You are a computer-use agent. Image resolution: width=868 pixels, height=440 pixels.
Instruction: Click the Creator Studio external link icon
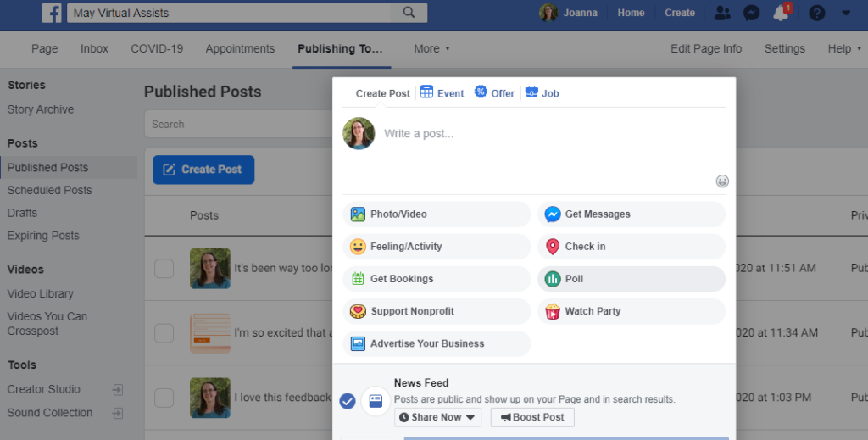[117, 390]
